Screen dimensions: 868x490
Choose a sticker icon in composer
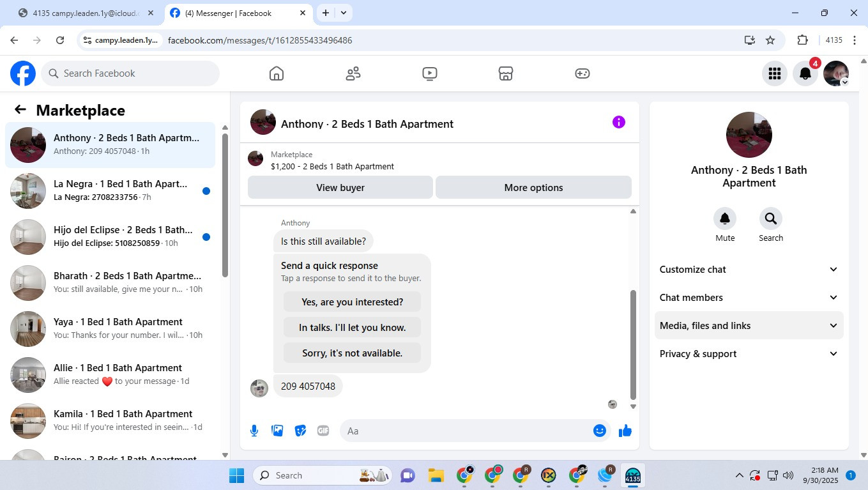point(300,431)
